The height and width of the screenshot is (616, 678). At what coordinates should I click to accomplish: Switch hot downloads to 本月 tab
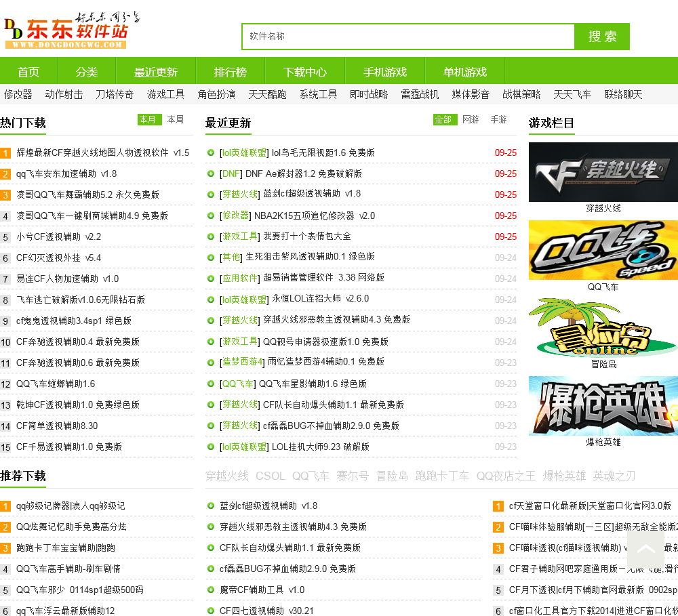[150, 119]
